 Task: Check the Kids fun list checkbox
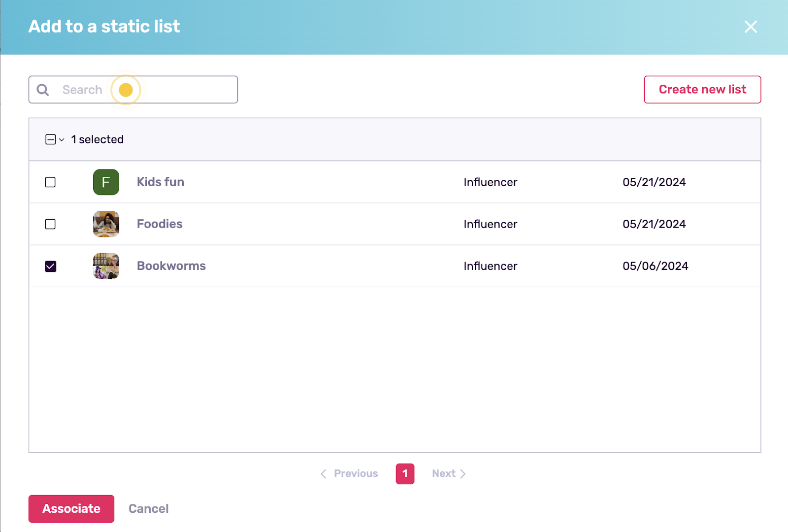[x=50, y=182]
